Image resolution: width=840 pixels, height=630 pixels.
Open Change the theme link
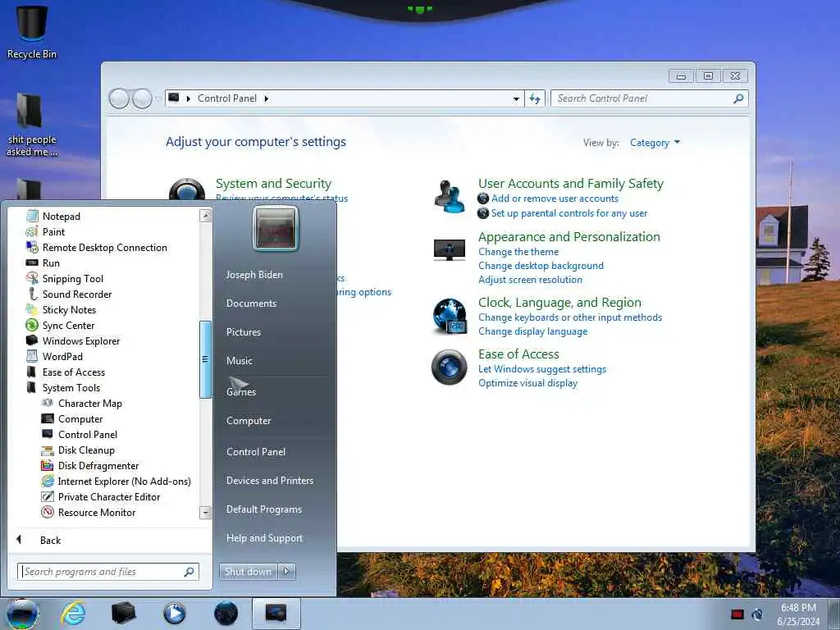pos(518,252)
